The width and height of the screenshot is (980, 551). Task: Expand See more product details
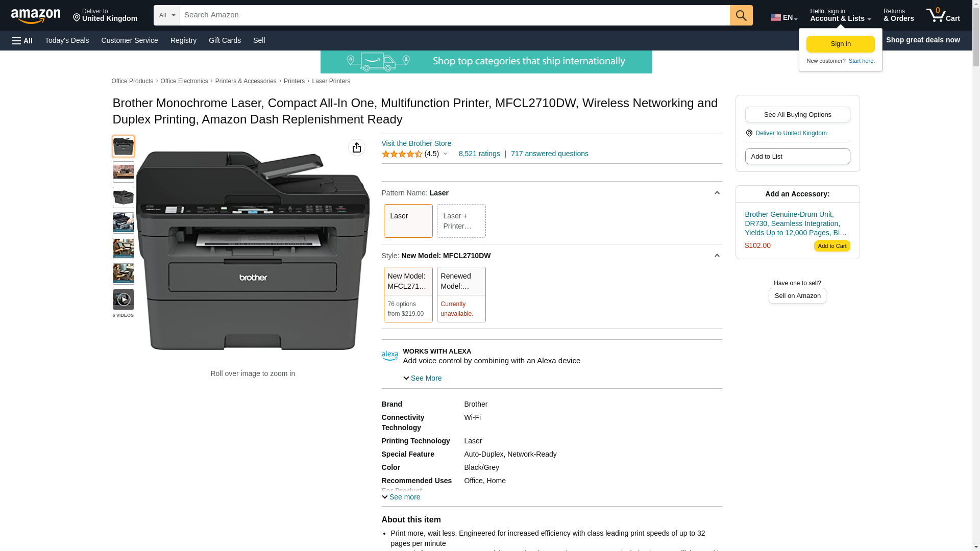pos(401,497)
